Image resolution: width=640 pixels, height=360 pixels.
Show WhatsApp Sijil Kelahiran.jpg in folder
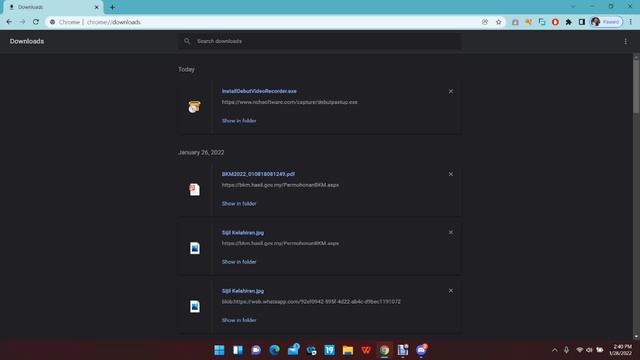coord(239,320)
